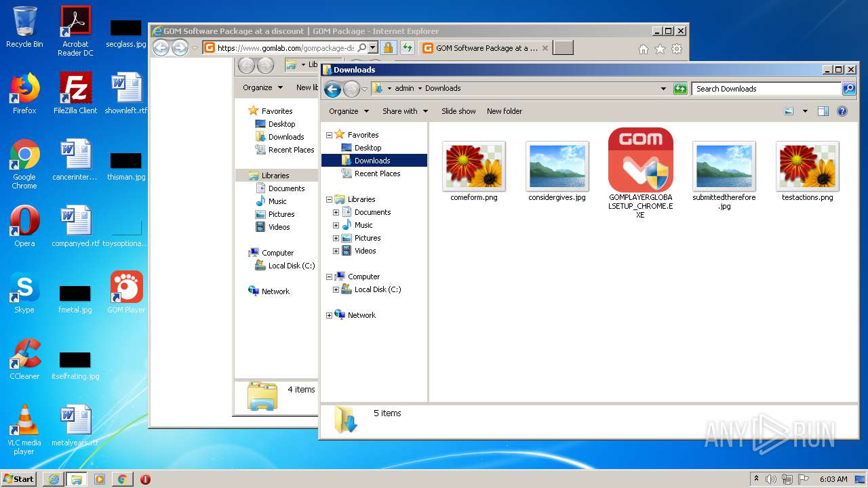Open Internet Explorer Home icon
This screenshot has height=488, width=868.
pyautogui.click(x=644, y=49)
